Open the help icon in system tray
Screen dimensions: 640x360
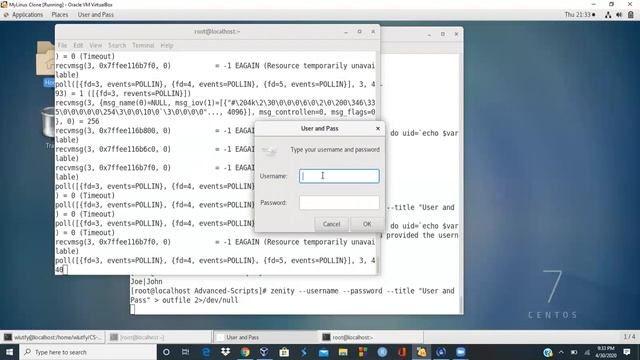(x=548, y=352)
